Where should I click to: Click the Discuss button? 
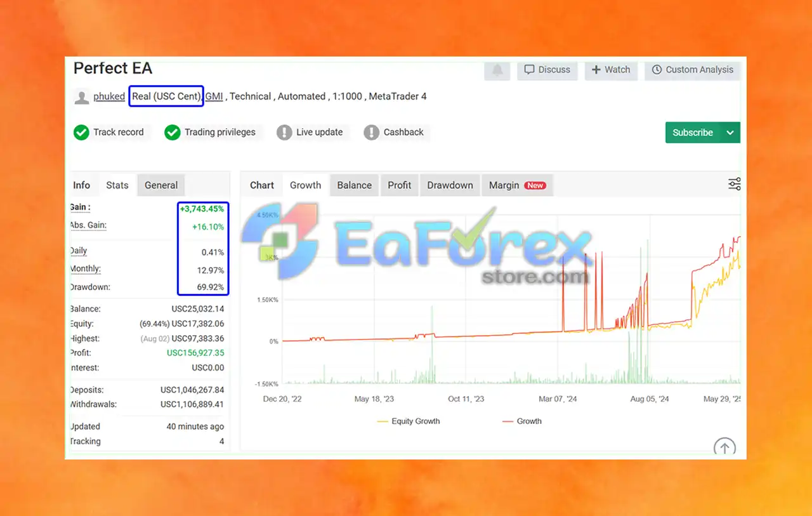tap(547, 70)
